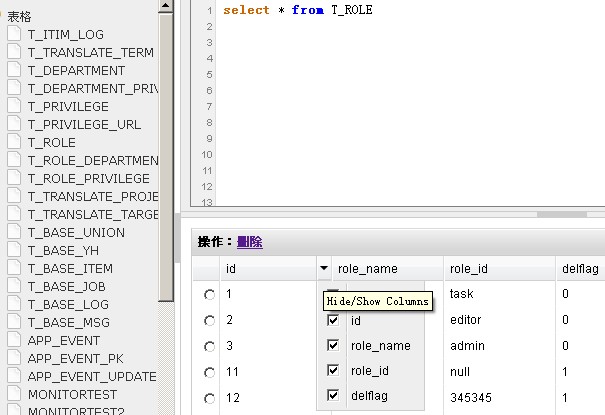Click the APP_EVENT table file icon

14,340
